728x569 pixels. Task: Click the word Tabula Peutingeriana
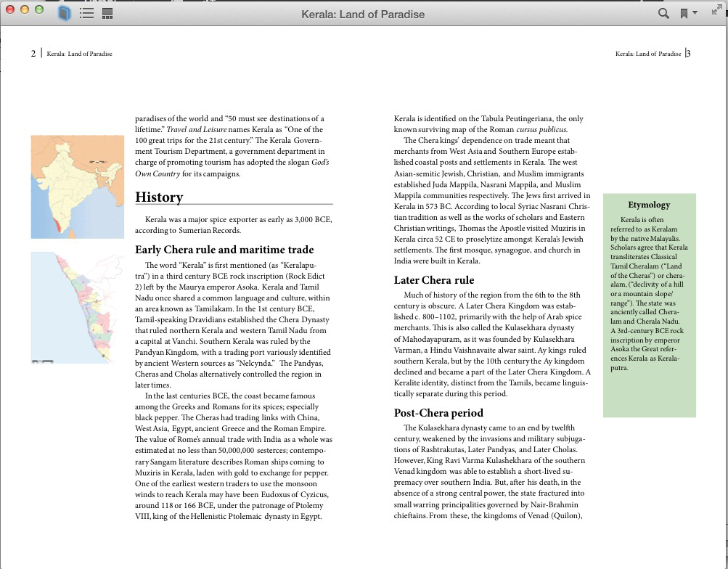click(517, 119)
